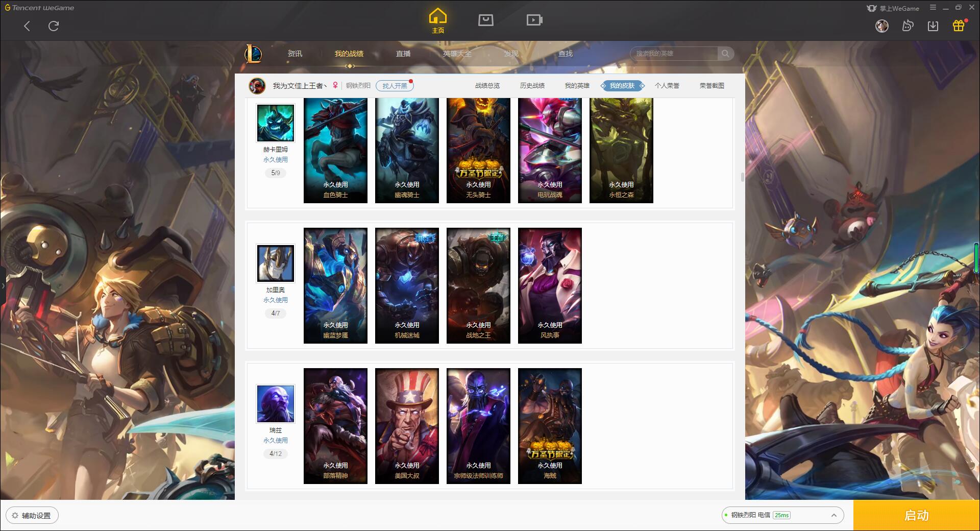
Task: Click the 钢铁烈阳 server label near player name
Action: click(358, 86)
